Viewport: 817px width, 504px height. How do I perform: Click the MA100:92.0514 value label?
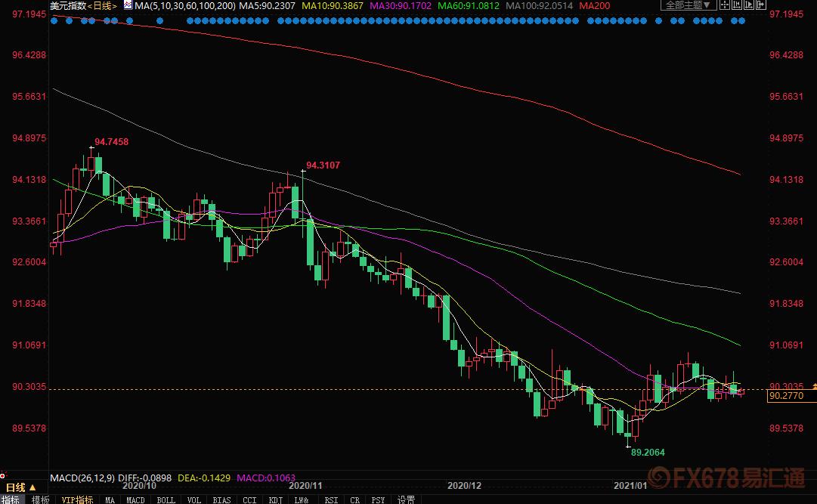click(x=540, y=6)
